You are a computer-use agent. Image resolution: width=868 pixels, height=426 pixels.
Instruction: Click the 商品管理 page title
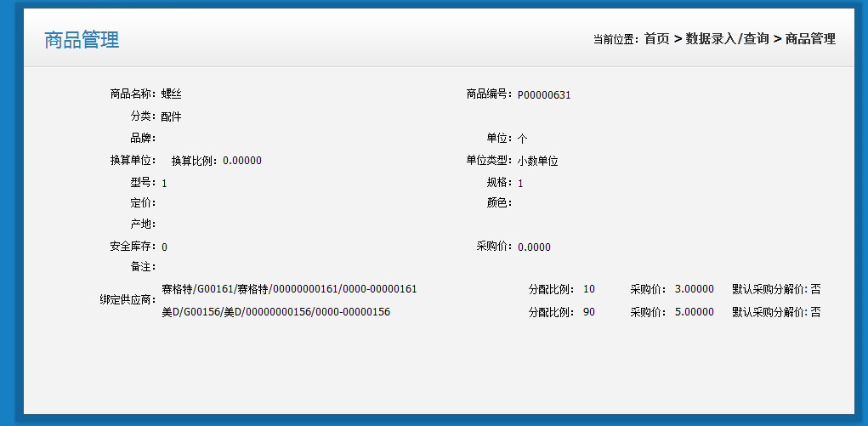[x=82, y=40]
